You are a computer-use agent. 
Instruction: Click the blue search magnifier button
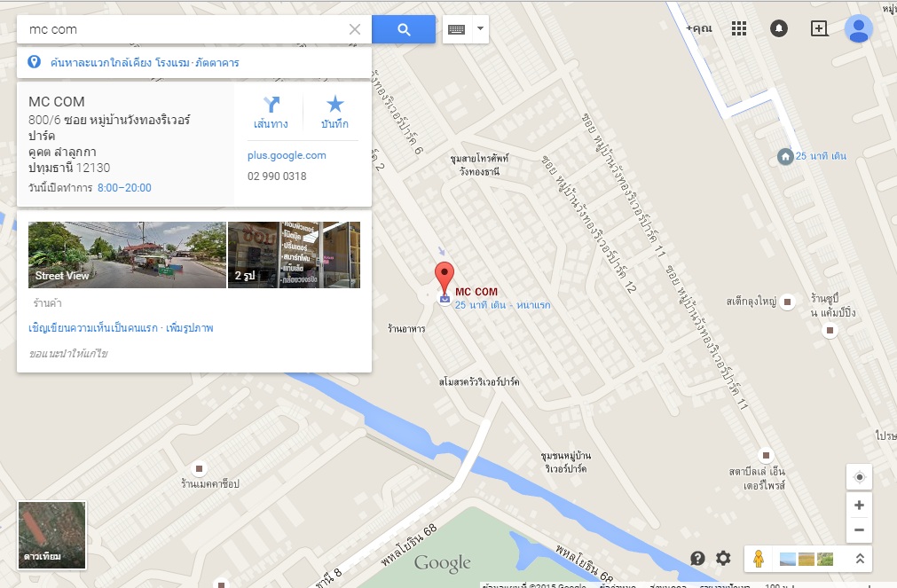coord(404,29)
